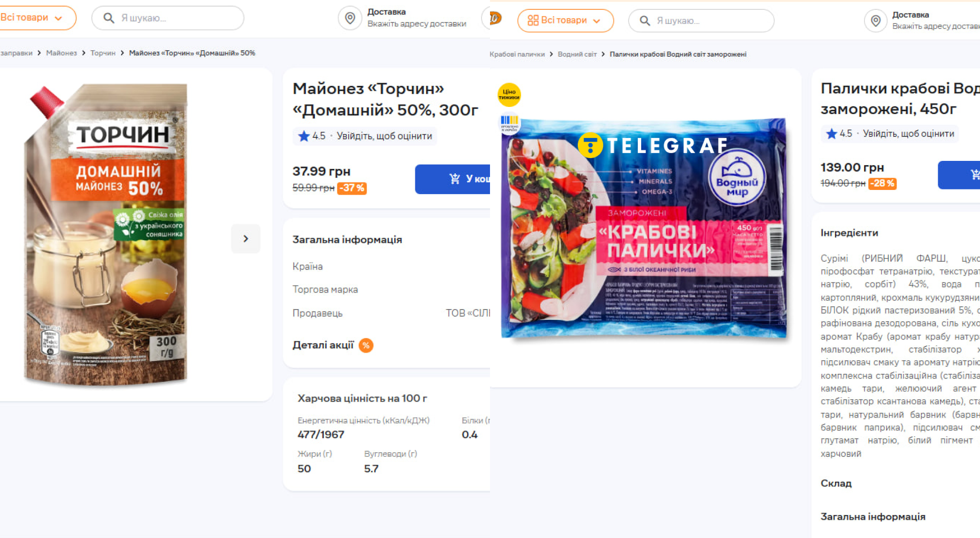Click the right Я шукаю search field
The height and width of the screenshot is (538, 980).
(709, 21)
